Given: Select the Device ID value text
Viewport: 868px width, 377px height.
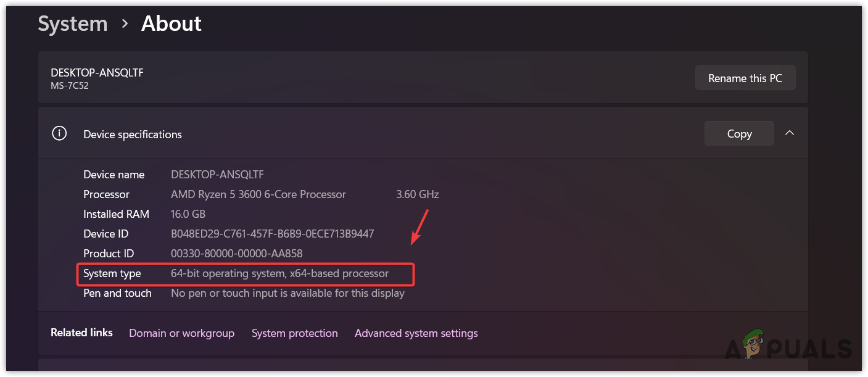Looking at the screenshot, I should click(x=272, y=234).
